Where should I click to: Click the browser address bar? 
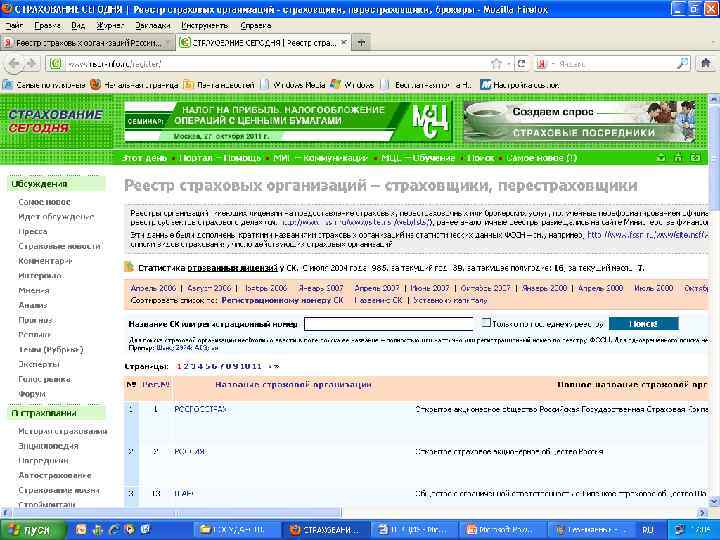(x=276, y=64)
